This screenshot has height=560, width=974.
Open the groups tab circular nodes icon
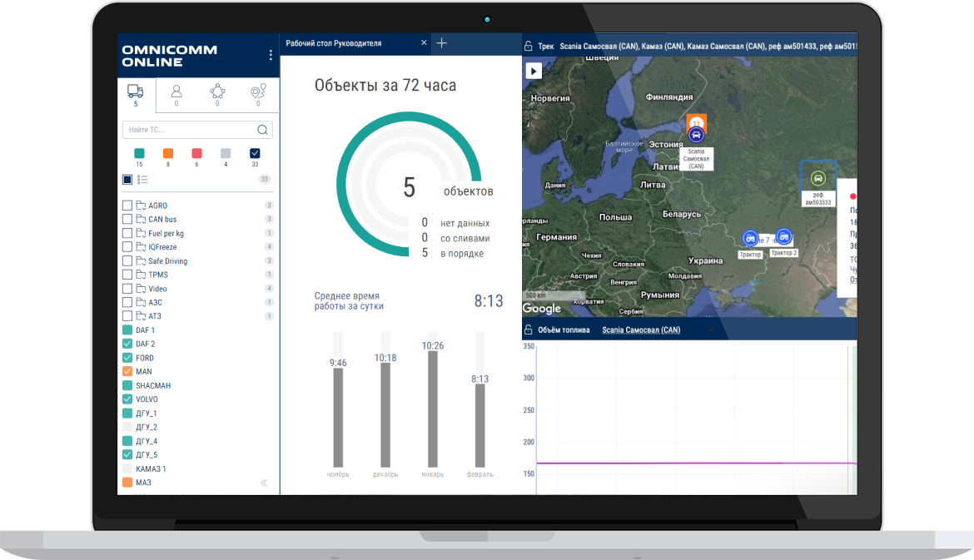pos(217,92)
